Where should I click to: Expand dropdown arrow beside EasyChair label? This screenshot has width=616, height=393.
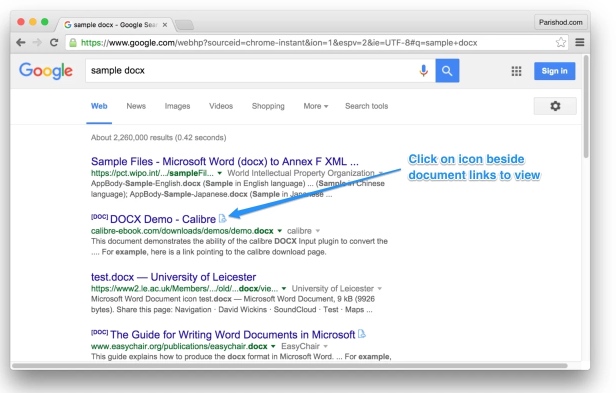[325, 346]
